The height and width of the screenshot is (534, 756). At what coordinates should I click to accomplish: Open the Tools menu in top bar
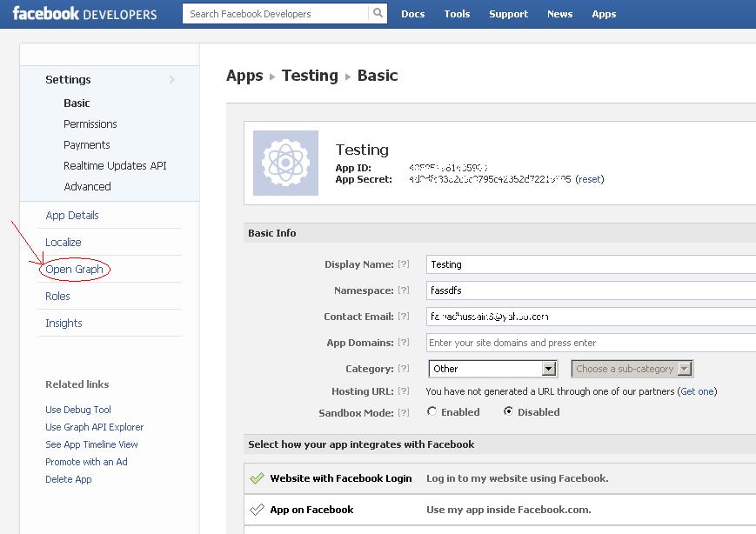(x=457, y=14)
